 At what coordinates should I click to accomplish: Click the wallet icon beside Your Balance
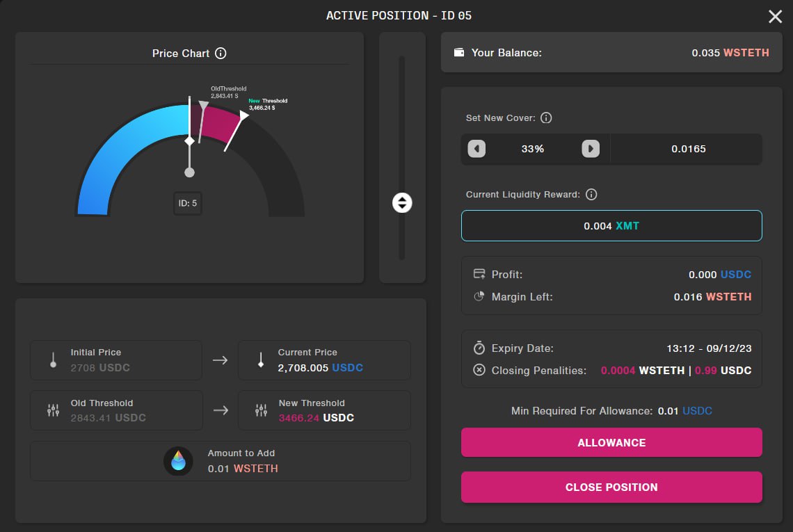459,53
